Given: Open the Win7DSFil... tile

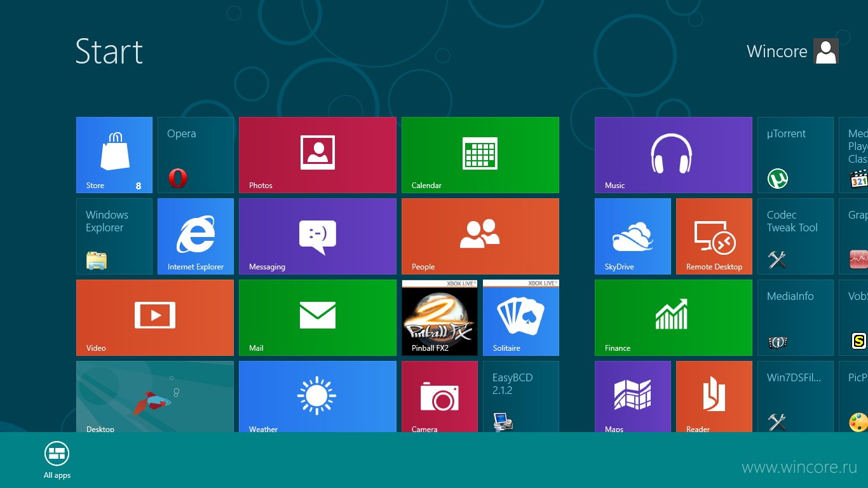Looking at the screenshot, I should 796,396.
